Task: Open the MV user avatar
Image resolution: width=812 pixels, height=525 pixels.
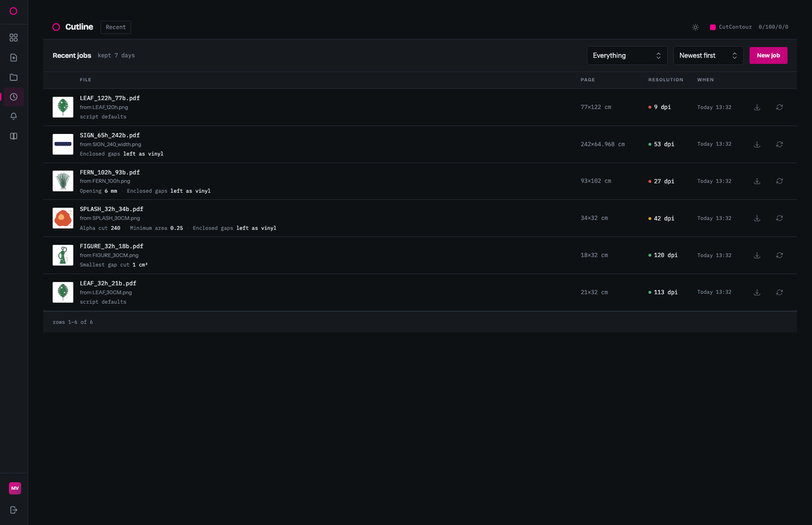Action: click(14, 488)
